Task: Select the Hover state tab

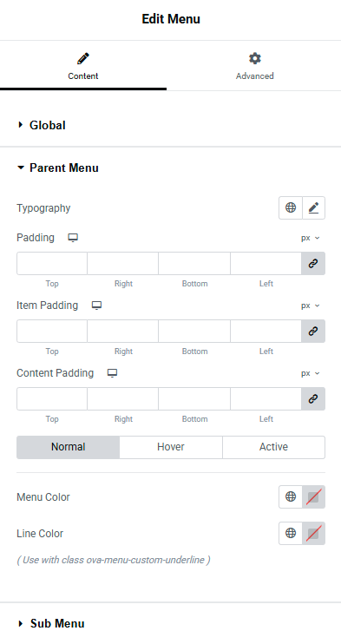Action: click(171, 447)
